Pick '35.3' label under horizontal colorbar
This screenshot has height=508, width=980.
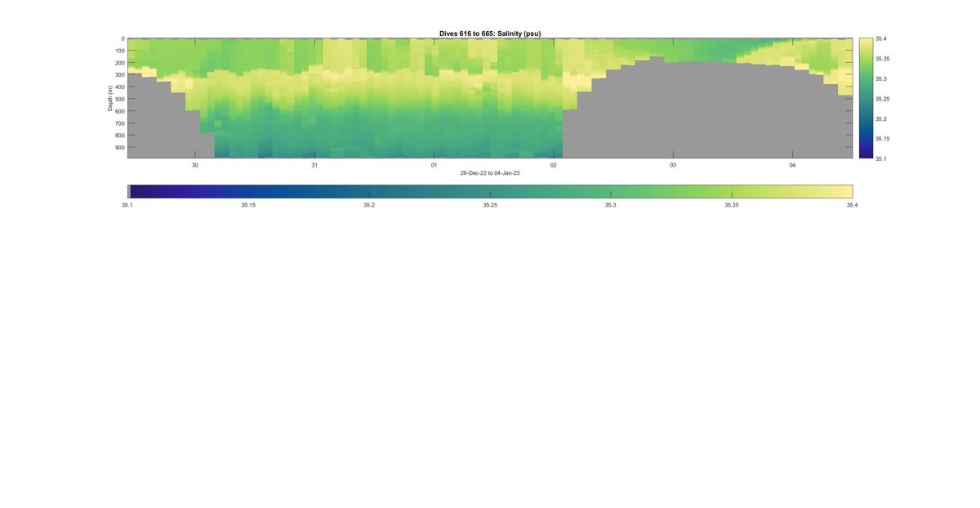(x=611, y=205)
